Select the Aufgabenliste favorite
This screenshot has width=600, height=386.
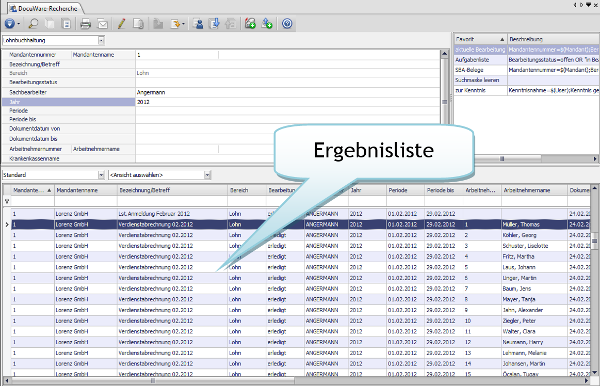click(x=527, y=60)
